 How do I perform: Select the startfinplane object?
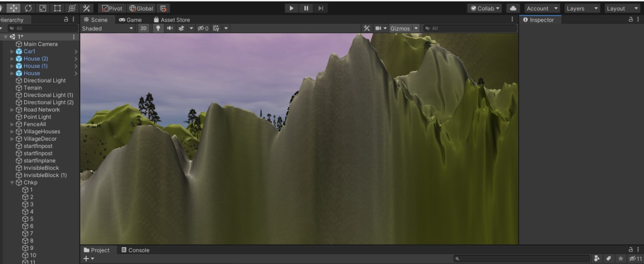click(x=40, y=161)
